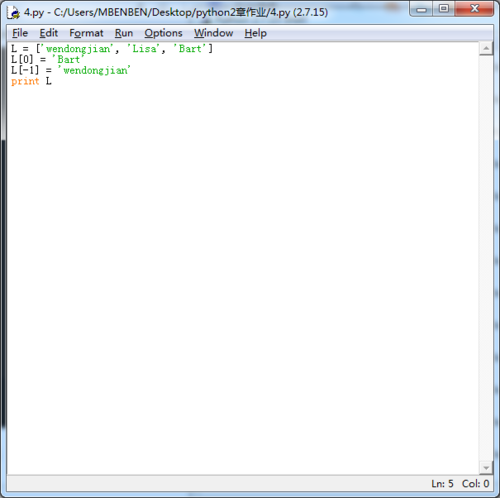Click the L[-1] assignment line
500x498 pixels.
[x=71, y=70]
